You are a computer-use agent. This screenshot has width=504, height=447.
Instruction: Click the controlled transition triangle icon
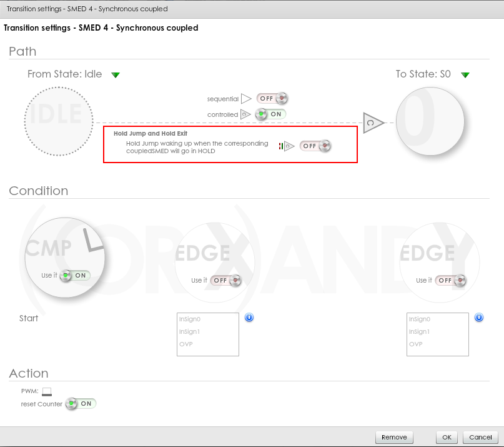[x=245, y=114]
